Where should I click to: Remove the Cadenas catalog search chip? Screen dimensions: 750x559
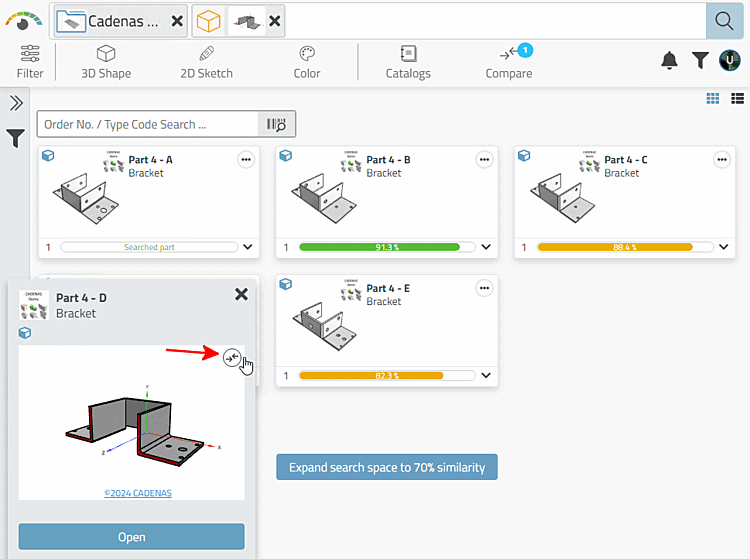[177, 21]
